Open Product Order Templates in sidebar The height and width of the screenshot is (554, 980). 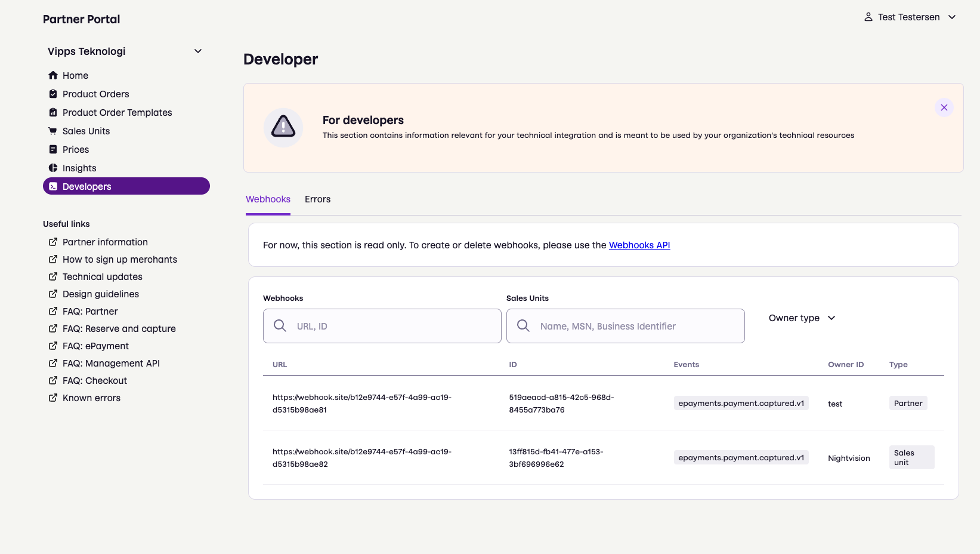(x=117, y=112)
